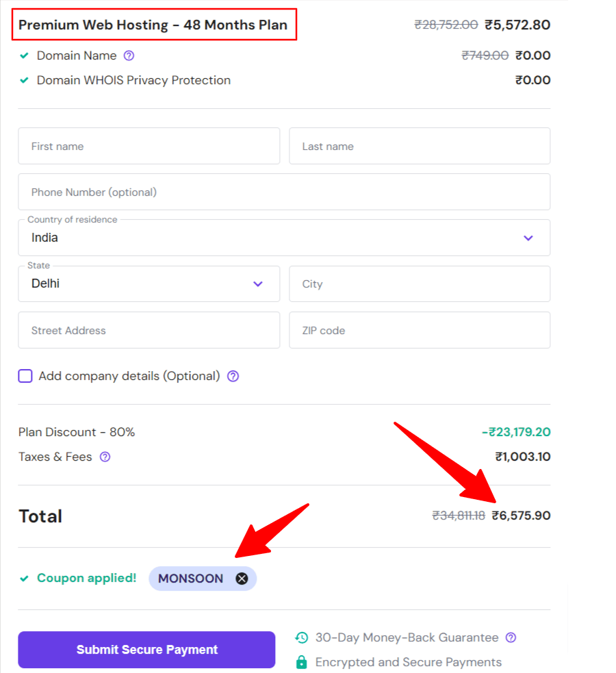This screenshot has width=616, height=673.
Task: Click the First name field
Action: [149, 146]
